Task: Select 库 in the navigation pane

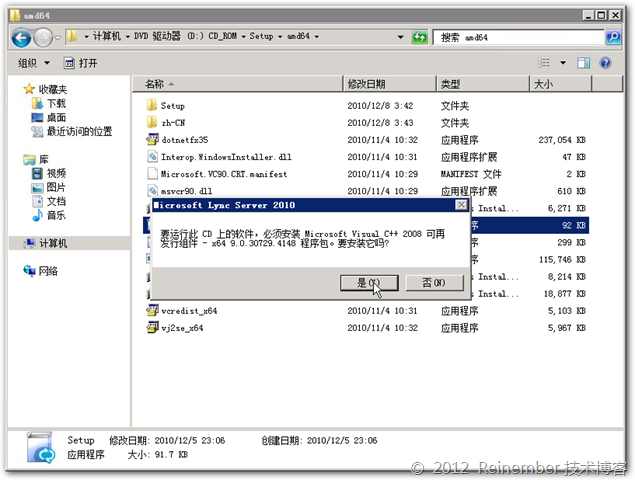Action: coord(43,159)
